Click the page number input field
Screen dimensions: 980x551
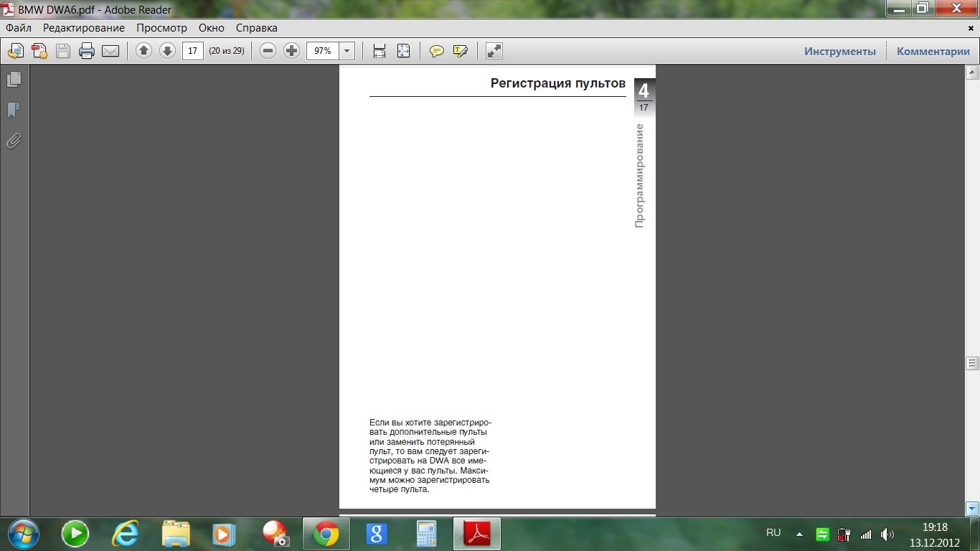(192, 51)
